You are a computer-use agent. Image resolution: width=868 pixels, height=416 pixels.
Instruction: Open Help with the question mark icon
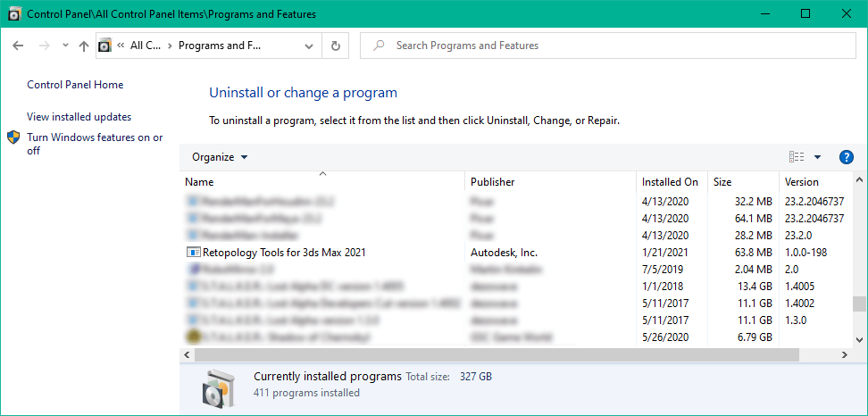click(847, 157)
